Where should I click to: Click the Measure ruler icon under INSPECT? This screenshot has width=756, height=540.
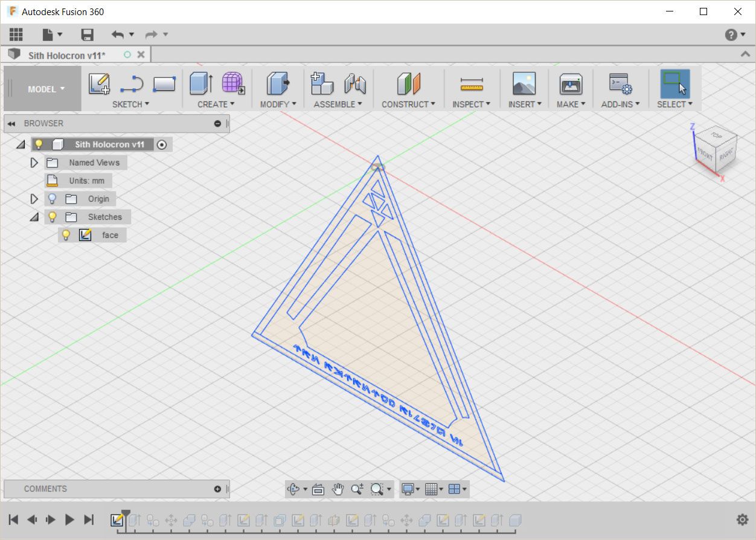(x=472, y=83)
